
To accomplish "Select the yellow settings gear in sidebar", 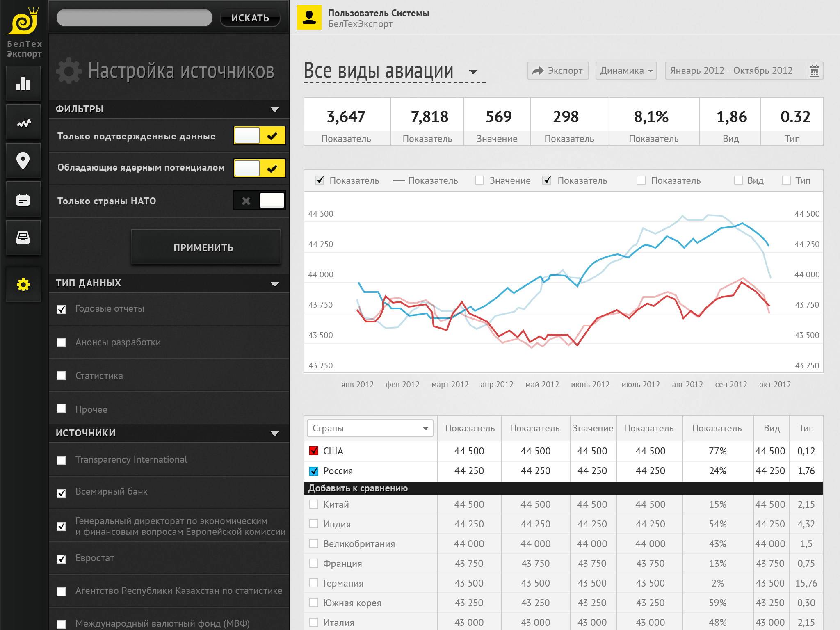I will pyautogui.click(x=23, y=284).
